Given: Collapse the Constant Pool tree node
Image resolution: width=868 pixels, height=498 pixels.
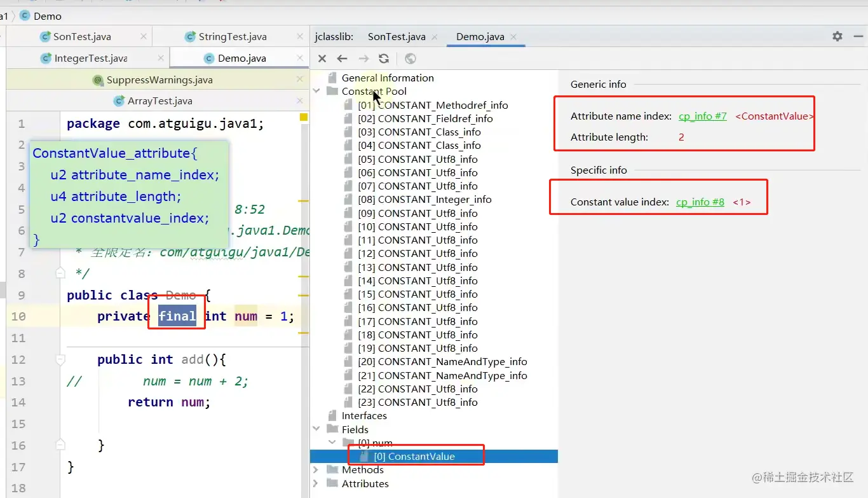Looking at the screenshot, I should coord(316,92).
